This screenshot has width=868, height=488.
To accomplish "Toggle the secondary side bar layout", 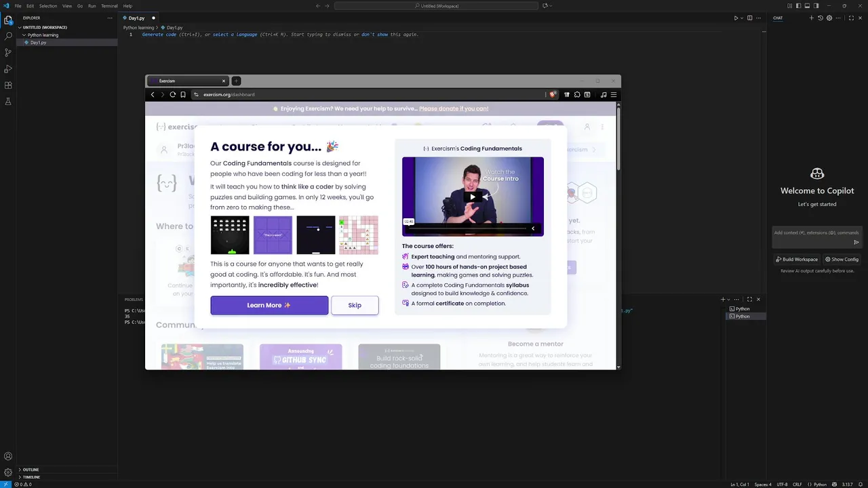I will click(816, 5).
